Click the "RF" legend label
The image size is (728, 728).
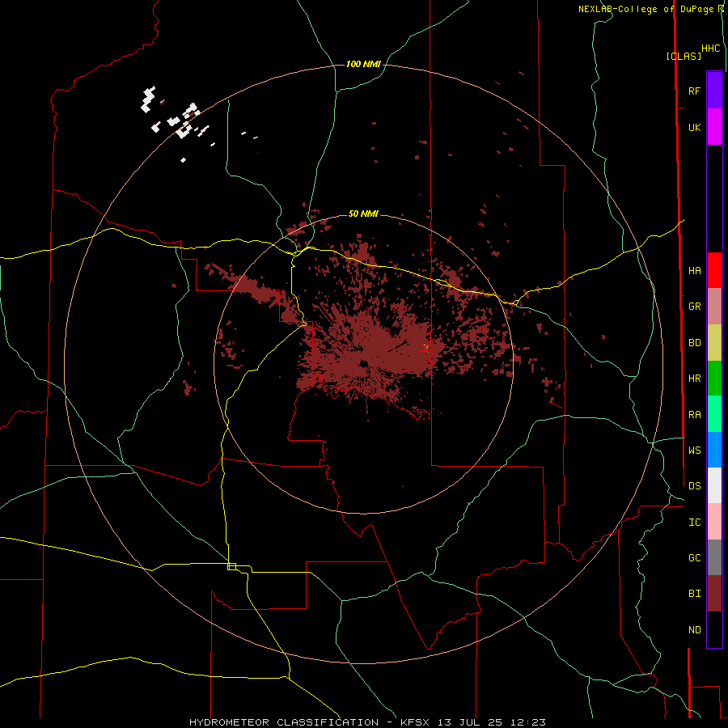(694, 91)
